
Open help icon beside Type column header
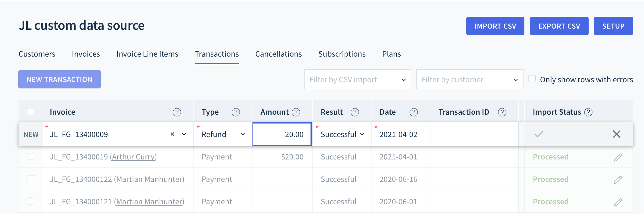click(236, 112)
